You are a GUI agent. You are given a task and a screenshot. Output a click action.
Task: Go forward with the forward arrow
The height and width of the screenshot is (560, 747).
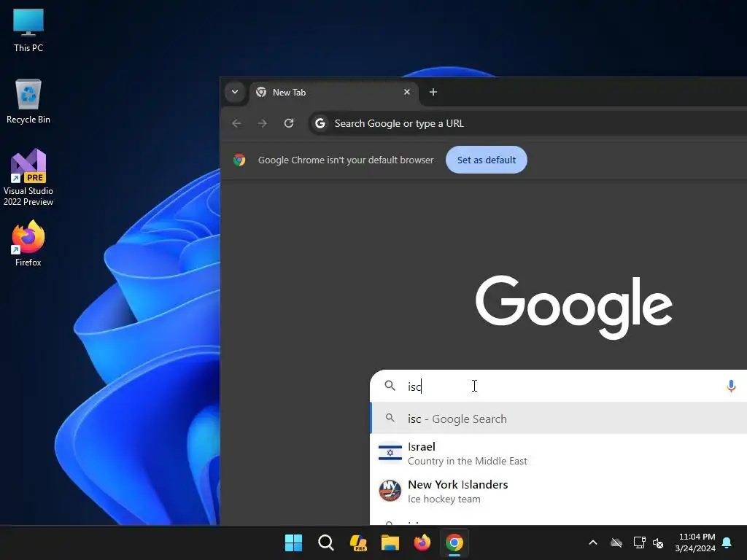[x=263, y=123]
